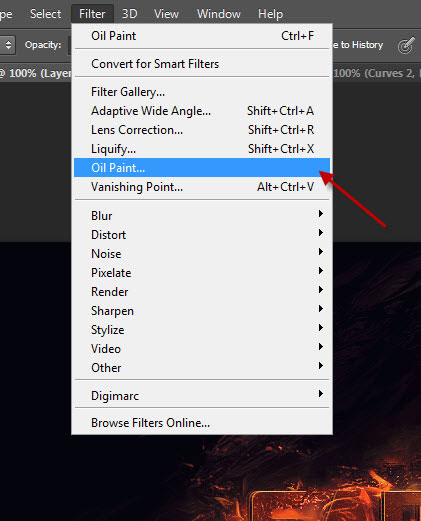
Task: Open the 3D menu
Action: coord(129,14)
